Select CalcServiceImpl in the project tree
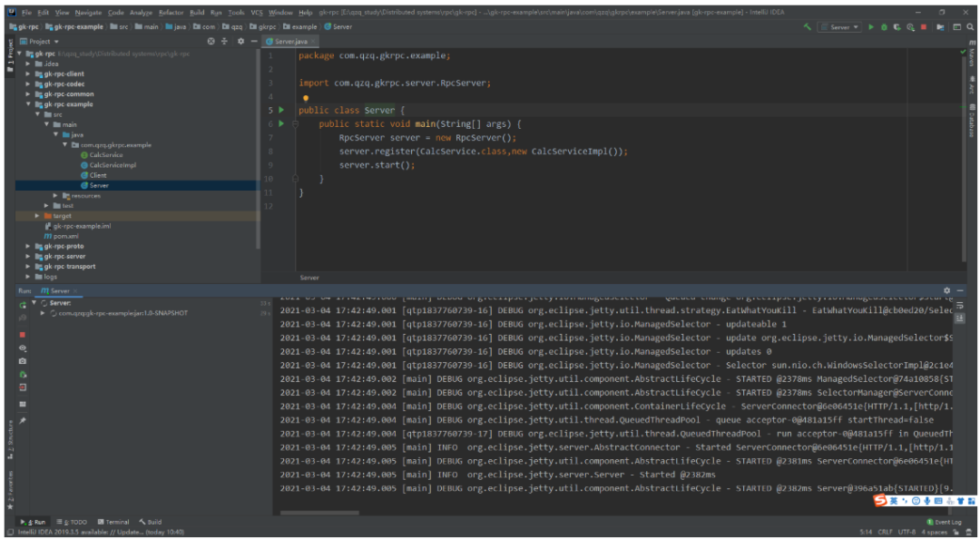980x539 pixels. 113,165
